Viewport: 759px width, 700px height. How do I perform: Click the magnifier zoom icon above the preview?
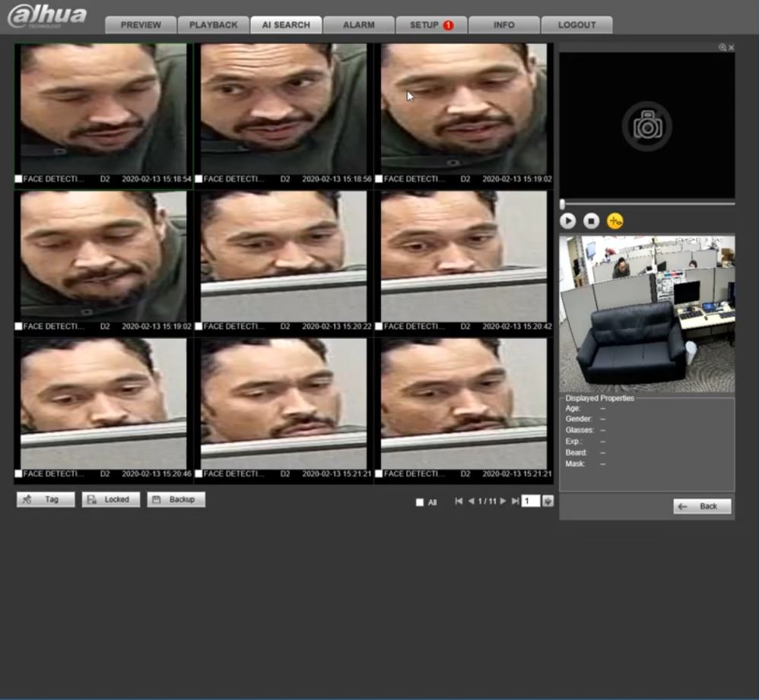(x=722, y=48)
